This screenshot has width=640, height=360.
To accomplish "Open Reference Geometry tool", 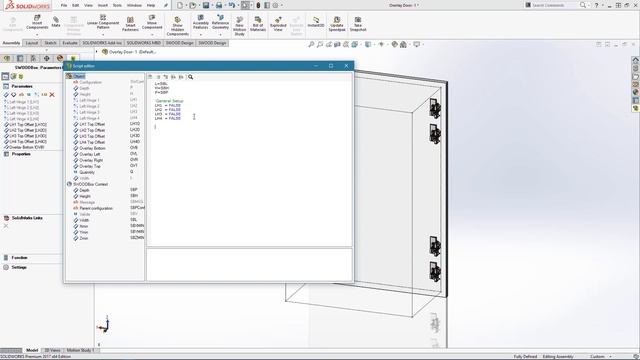I will pos(220,22).
